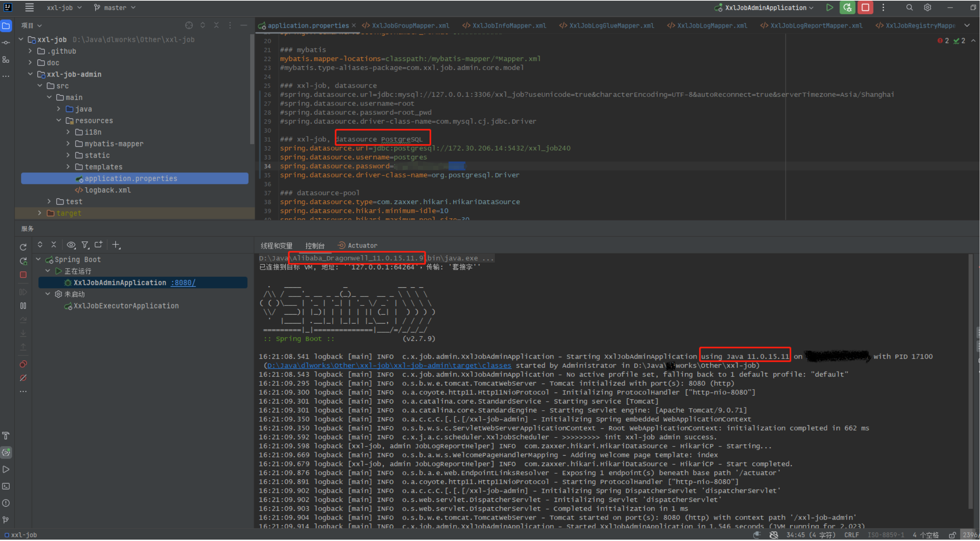Expand the target folder in project tree
This screenshot has width=980, height=541.
click(40, 213)
